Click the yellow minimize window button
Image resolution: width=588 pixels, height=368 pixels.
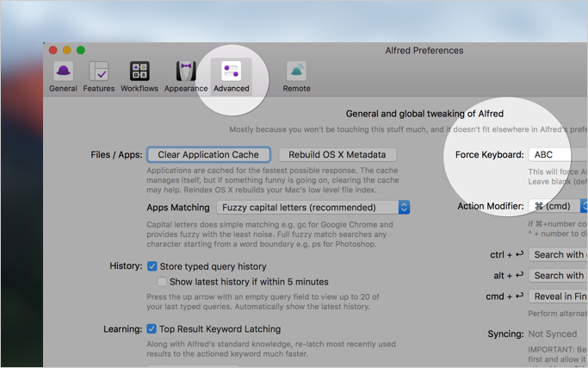coord(67,50)
